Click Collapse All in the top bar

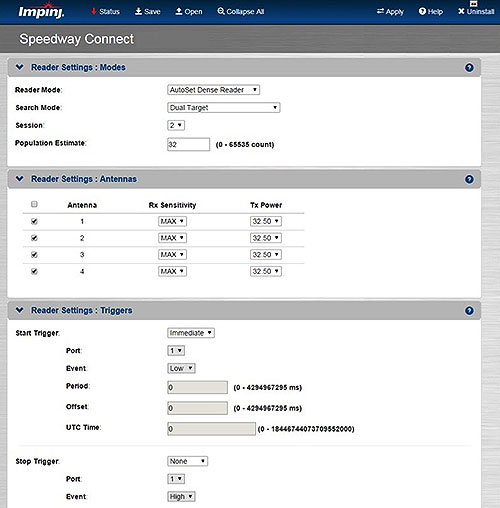(x=241, y=12)
